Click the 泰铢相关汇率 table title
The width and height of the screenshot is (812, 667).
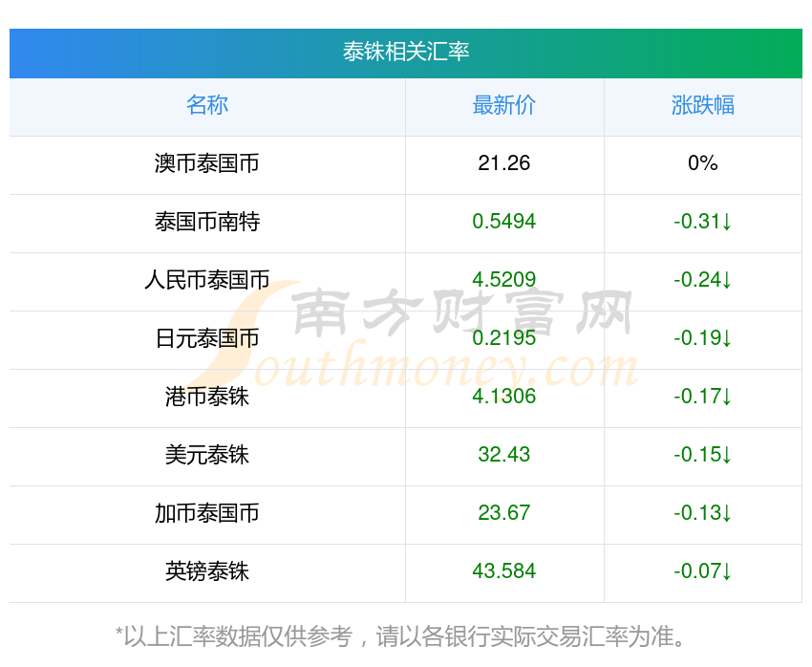tap(405, 52)
